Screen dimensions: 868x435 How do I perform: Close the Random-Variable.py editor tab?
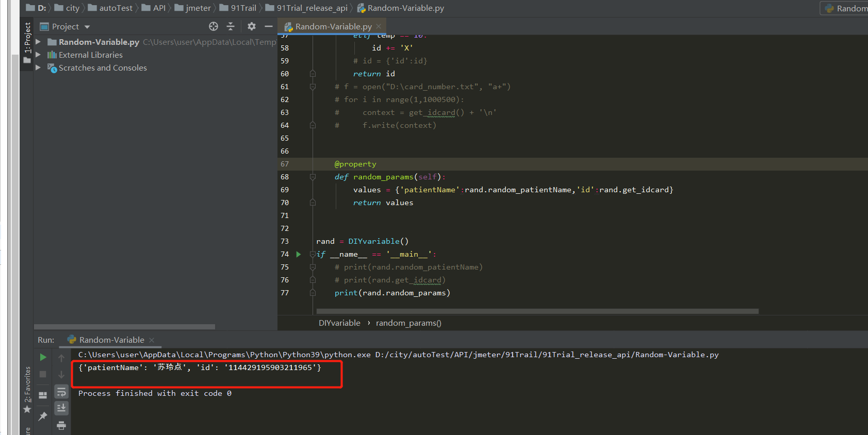pyautogui.click(x=379, y=26)
